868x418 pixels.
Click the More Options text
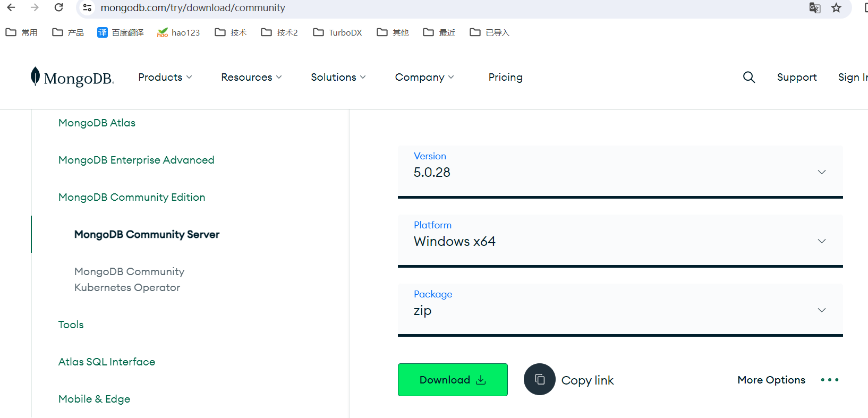tap(771, 380)
